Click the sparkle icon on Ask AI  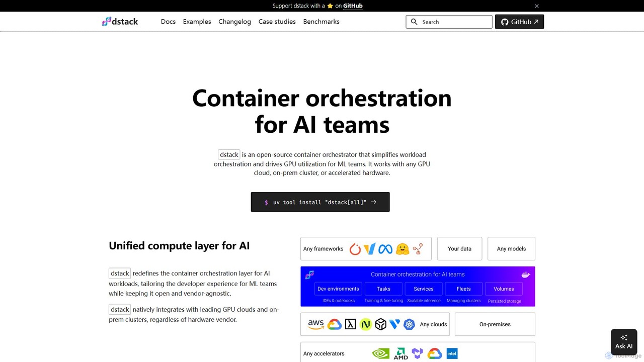624,337
